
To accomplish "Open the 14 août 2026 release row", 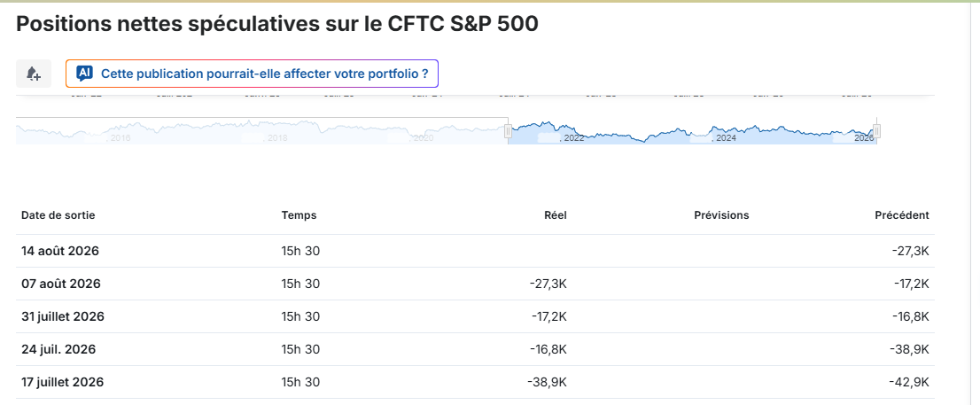I will [x=475, y=252].
